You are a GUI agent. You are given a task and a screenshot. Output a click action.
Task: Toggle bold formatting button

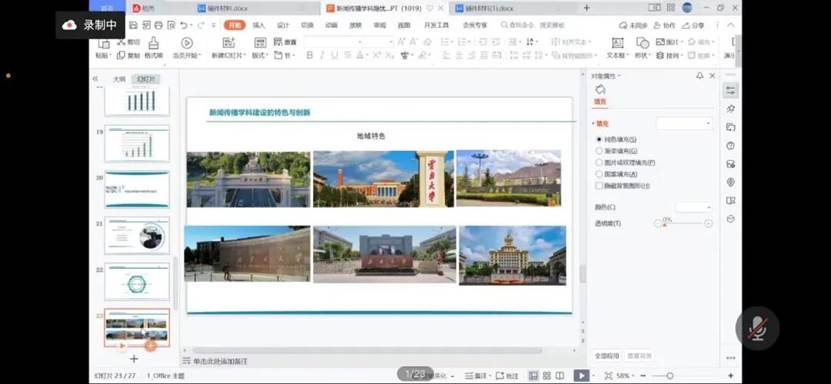[310, 55]
